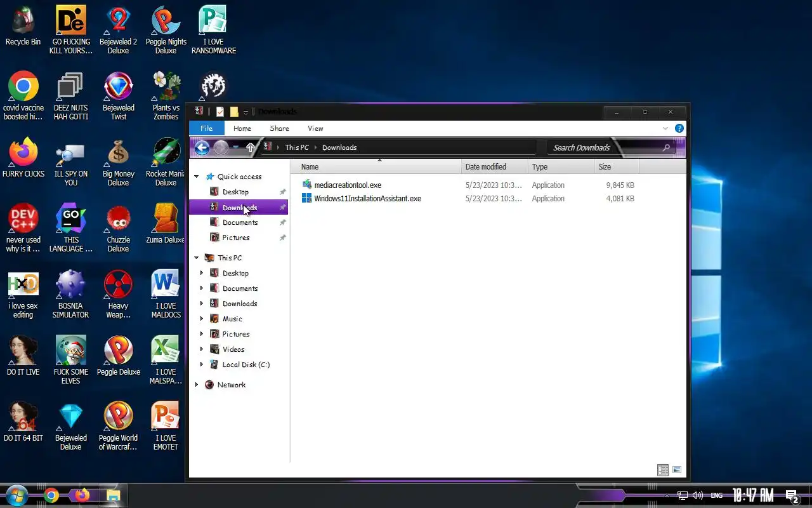Expand the ribbon with the chevron beside Help

pyautogui.click(x=665, y=128)
